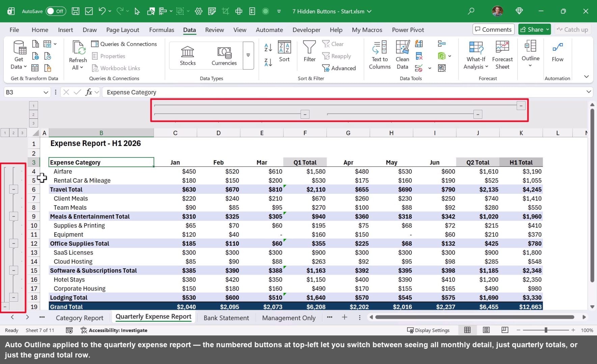This screenshot has width=597, height=364.
Task: Click column outline level 1 button
Action: click(33, 106)
